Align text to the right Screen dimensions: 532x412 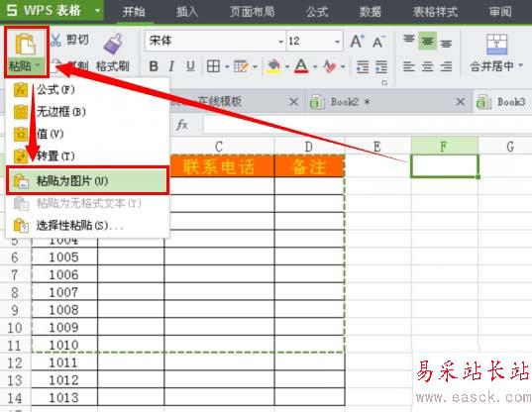click(x=446, y=66)
